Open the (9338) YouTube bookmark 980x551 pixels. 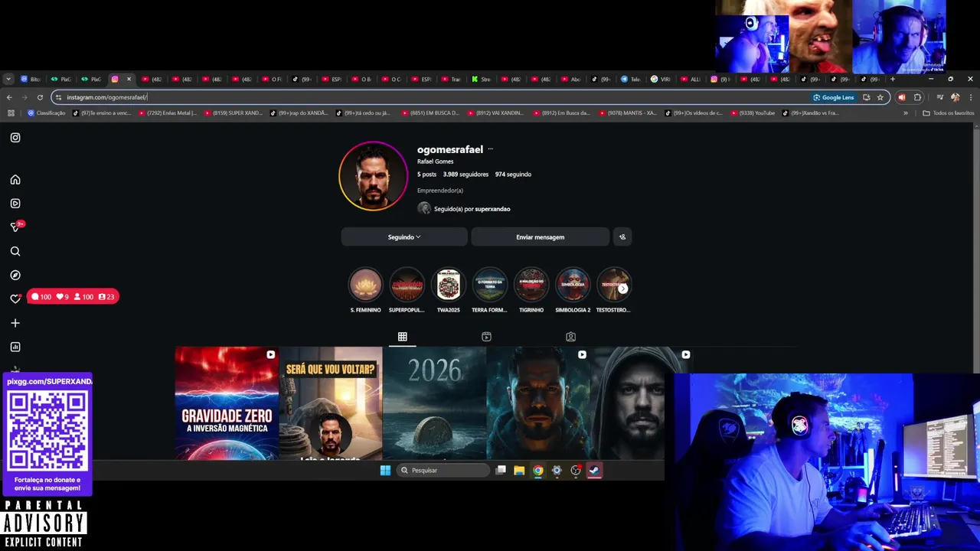pyautogui.click(x=753, y=113)
